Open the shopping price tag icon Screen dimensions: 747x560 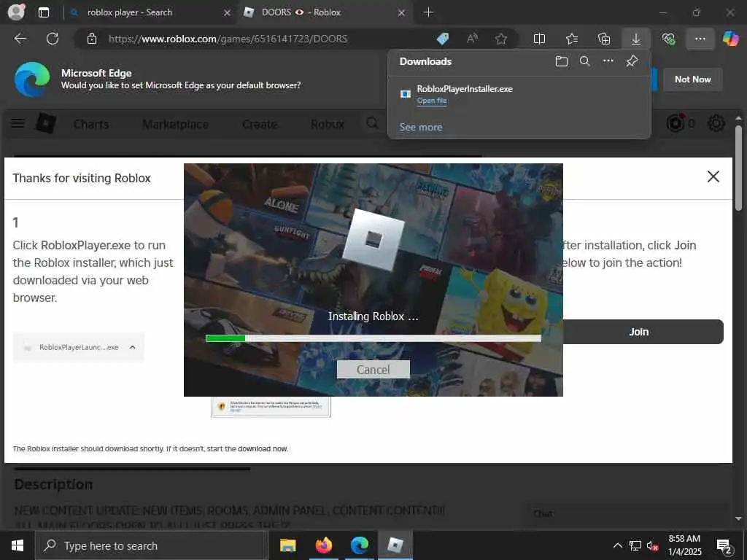click(x=443, y=39)
